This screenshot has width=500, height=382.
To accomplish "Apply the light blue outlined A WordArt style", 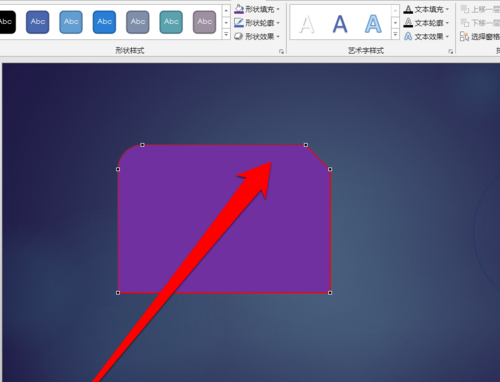I will (x=373, y=24).
